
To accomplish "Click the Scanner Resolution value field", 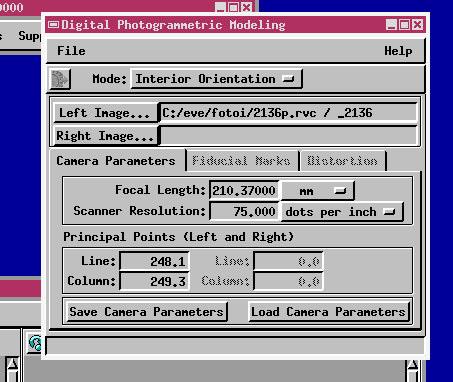I will [x=244, y=211].
